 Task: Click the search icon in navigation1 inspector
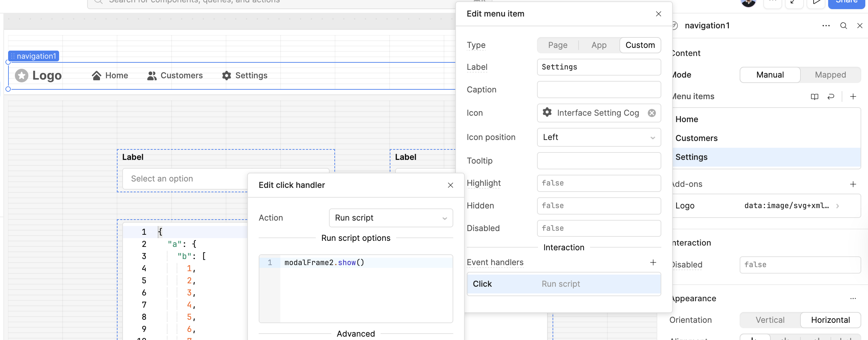[843, 26]
